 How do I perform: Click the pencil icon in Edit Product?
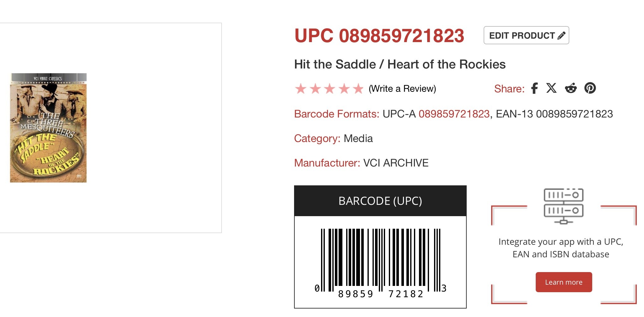click(x=561, y=36)
